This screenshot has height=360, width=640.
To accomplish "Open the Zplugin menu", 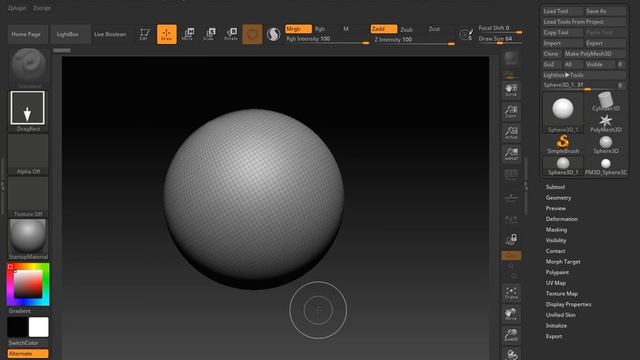I will (17, 8).
